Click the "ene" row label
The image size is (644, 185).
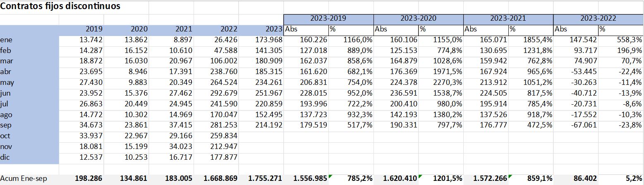click(30, 40)
